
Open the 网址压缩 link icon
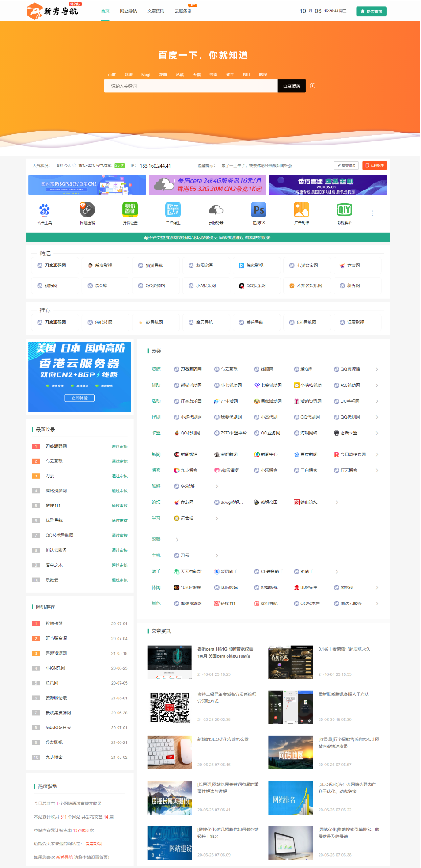[87, 210]
